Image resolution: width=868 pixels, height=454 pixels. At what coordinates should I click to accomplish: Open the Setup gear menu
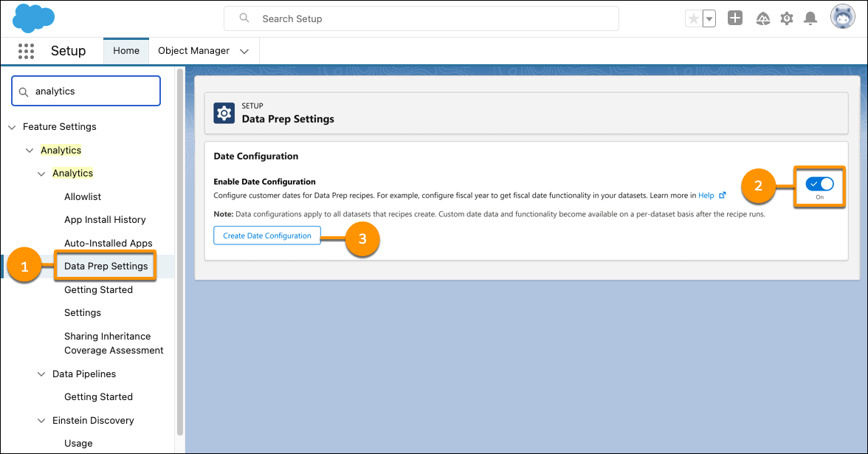tap(787, 18)
